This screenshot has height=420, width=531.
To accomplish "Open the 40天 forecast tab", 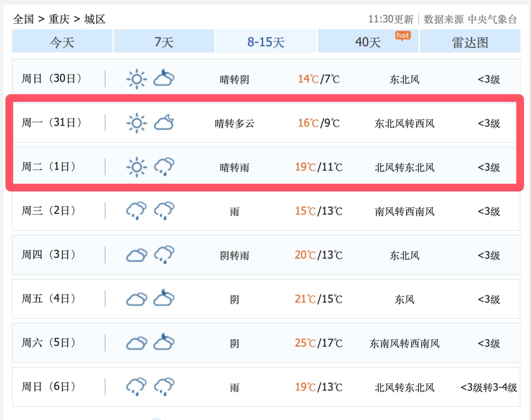I will 368,42.
